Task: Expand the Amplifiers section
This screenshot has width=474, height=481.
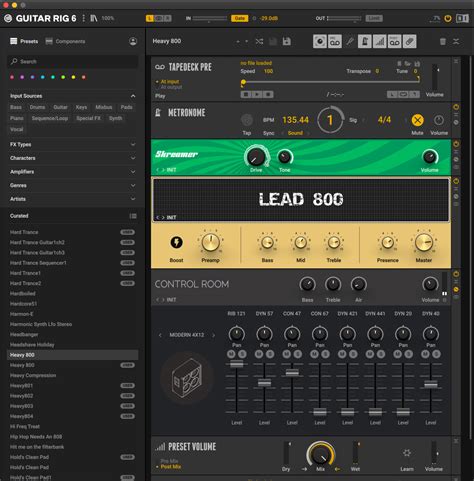Action: [x=133, y=172]
